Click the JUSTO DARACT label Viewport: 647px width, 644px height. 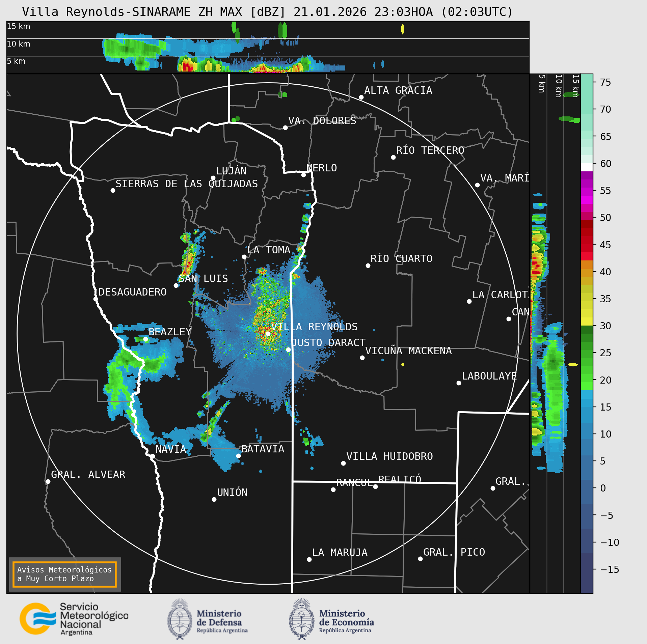pyautogui.click(x=328, y=343)
